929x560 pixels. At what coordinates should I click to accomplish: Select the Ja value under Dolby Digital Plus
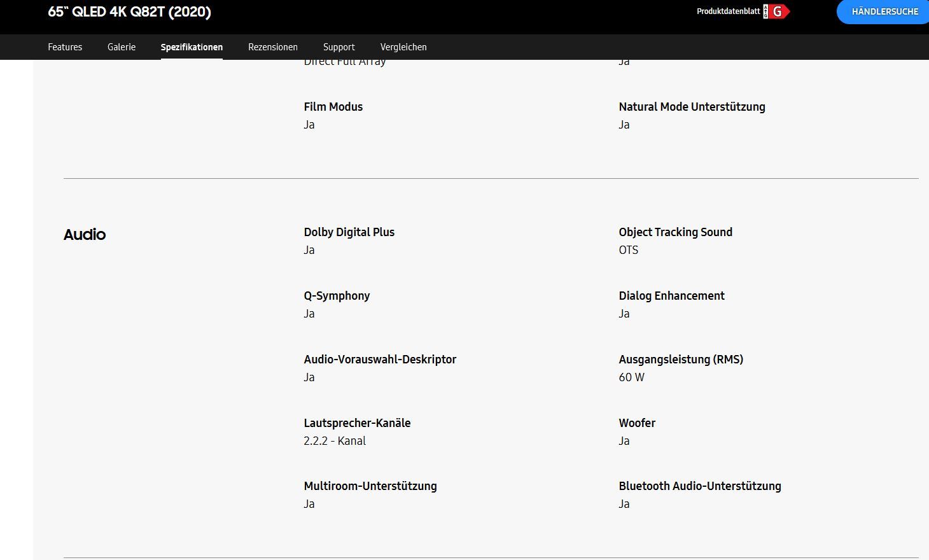click(309, 250)
